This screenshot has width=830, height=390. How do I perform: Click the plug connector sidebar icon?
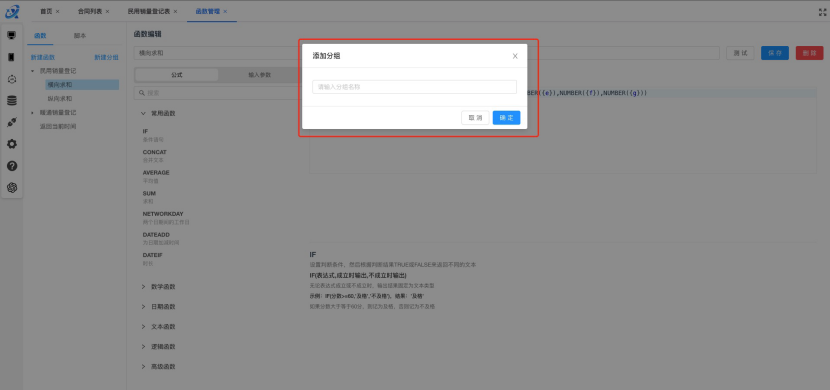click(x=12, y=122)
